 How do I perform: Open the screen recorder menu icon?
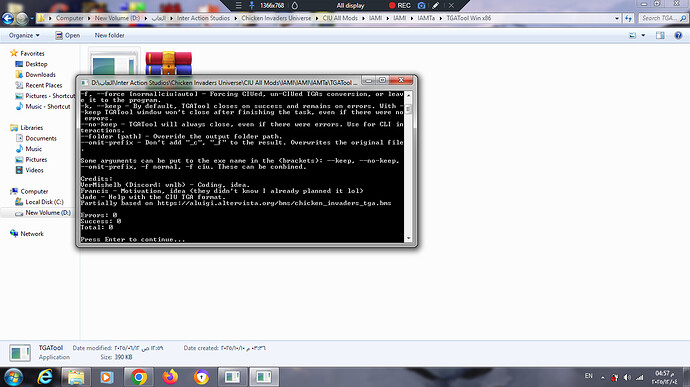[x=239, y=6]
